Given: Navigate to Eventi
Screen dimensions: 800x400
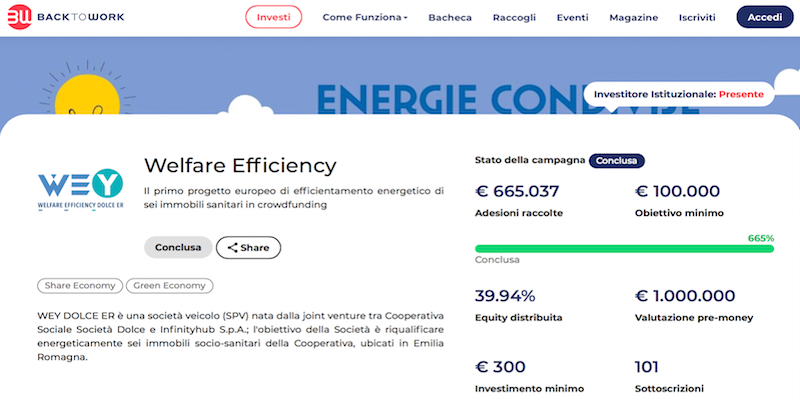Looking at the screenshot, I should point(572,18).
